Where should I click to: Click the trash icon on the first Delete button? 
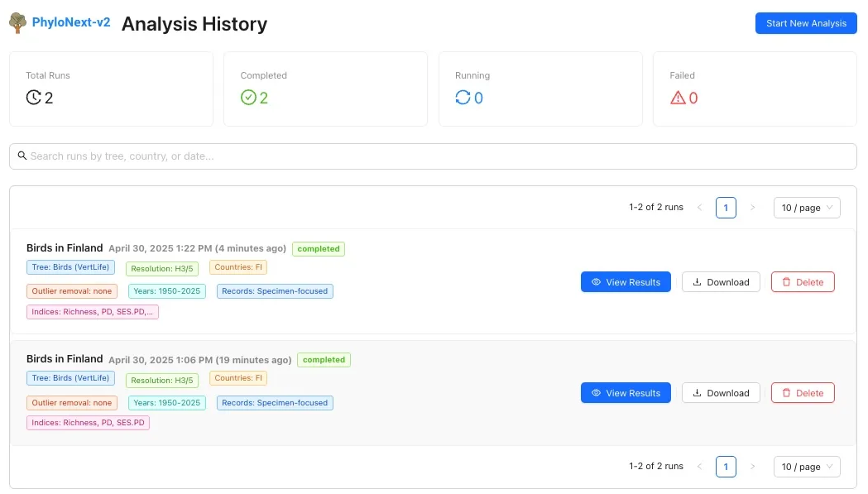pos(789,281)
